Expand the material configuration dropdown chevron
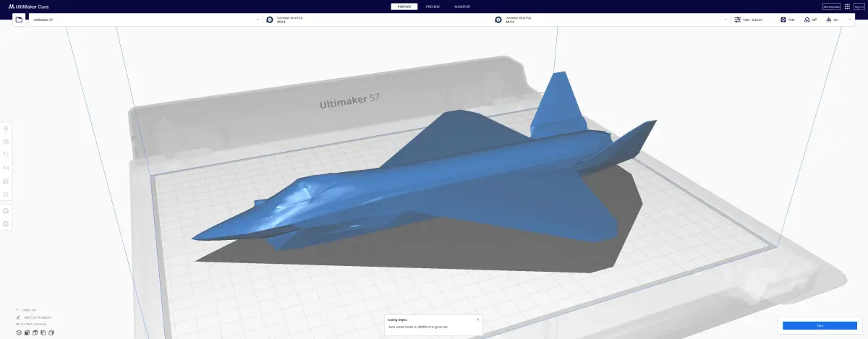 click(725, 20)
